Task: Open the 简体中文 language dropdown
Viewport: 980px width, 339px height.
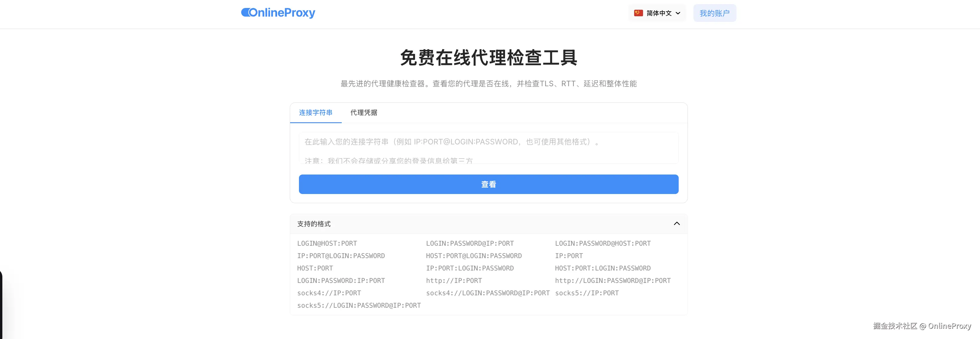Action: coord(659,13)
